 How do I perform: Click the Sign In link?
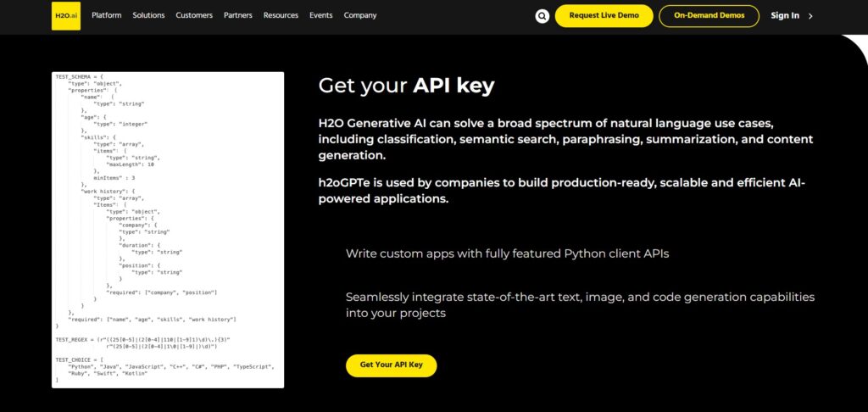coord(785,16)
